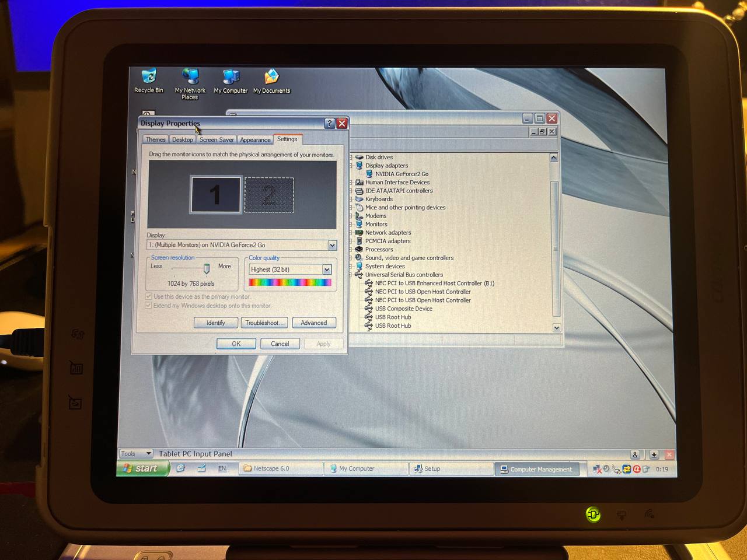Select the NVIDIA GeForce2 Go device
747x560 pixels.
(x=401, y=174)
